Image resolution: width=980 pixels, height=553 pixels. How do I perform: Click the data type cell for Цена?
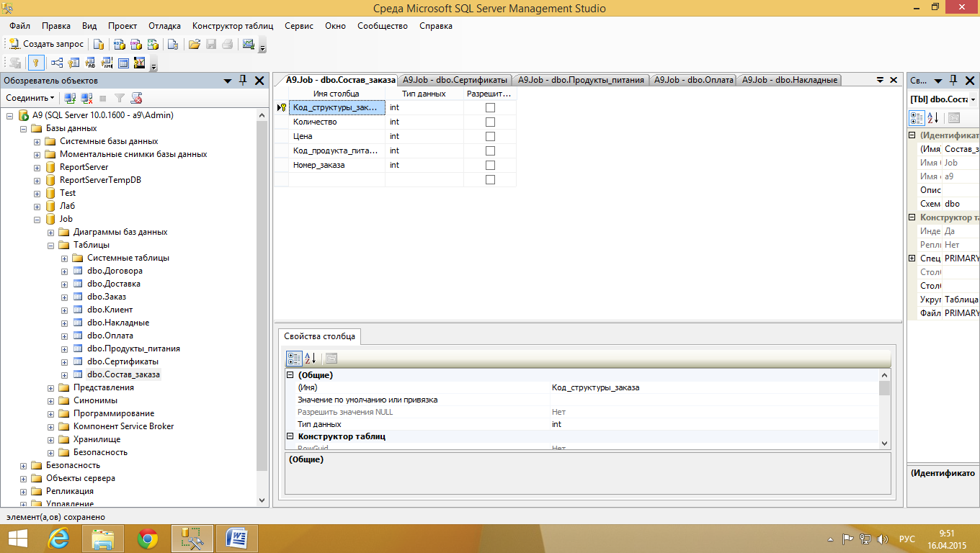click(x=424, y=136)
